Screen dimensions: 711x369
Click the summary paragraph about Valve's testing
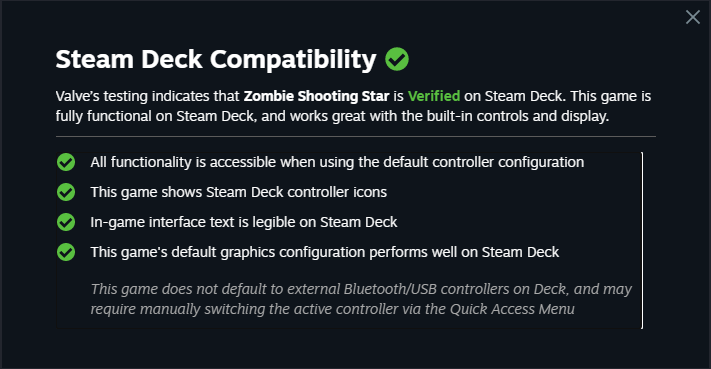(x=353, y=106)
